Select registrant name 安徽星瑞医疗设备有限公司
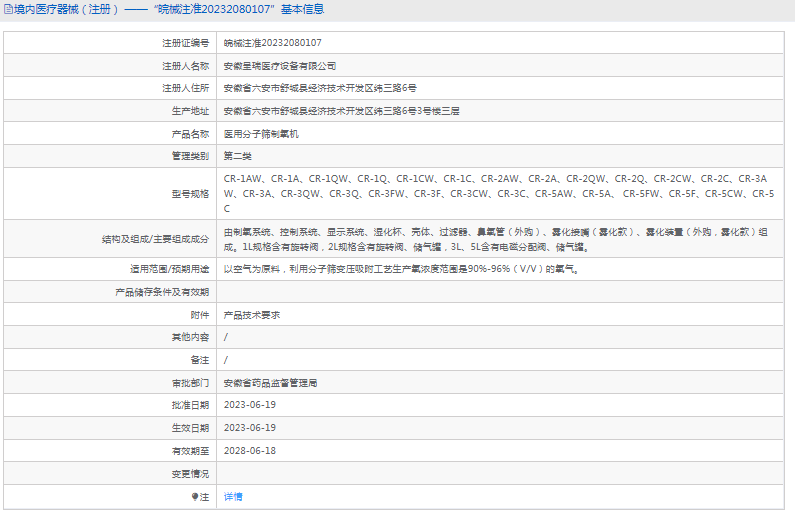 (x=280, y=66)
